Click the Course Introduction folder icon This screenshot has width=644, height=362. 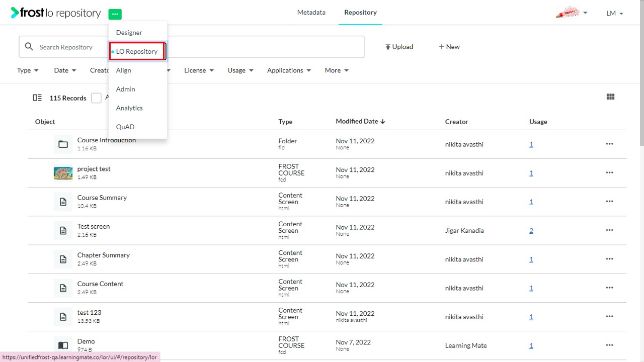(63, 144)
